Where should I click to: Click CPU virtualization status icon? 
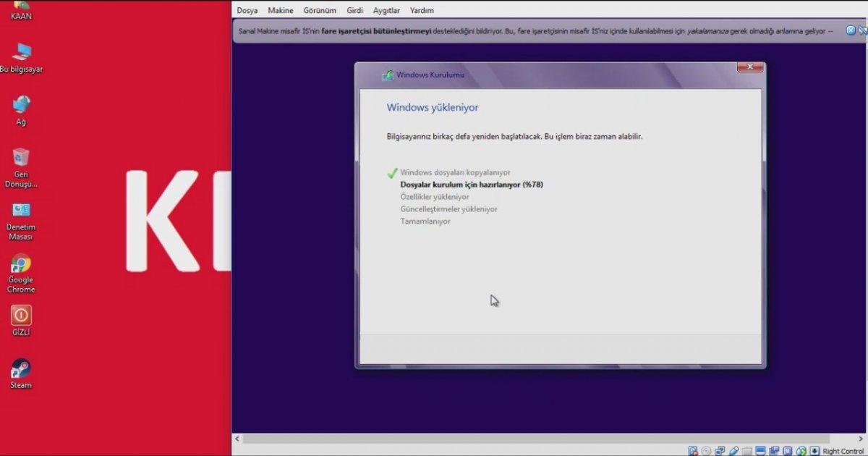(787, 451)
